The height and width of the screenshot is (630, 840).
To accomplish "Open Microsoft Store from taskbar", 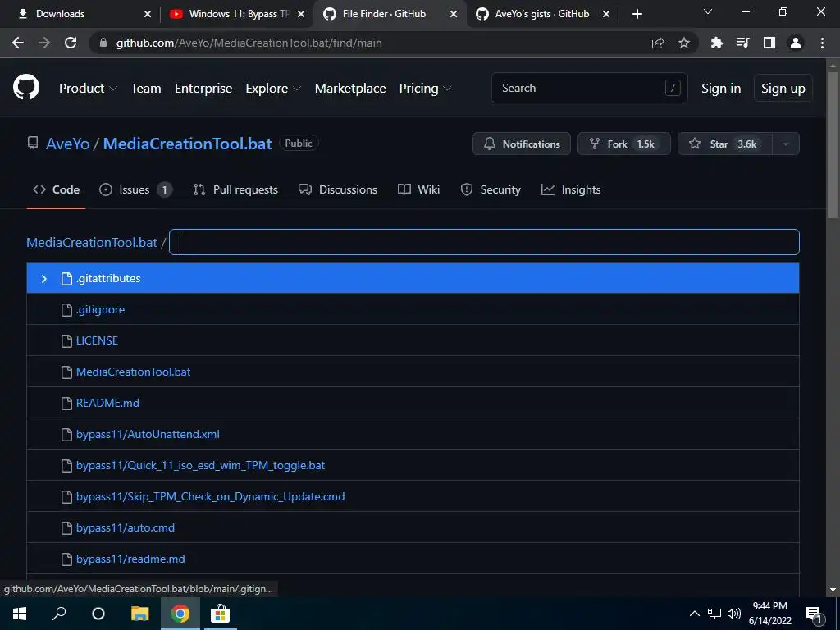I will pos(220,614).
